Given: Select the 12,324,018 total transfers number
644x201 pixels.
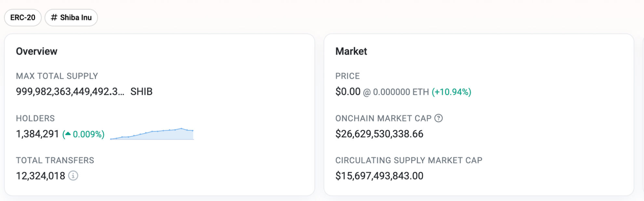Looking at the screenshot, I should click(x=40, y=176).
